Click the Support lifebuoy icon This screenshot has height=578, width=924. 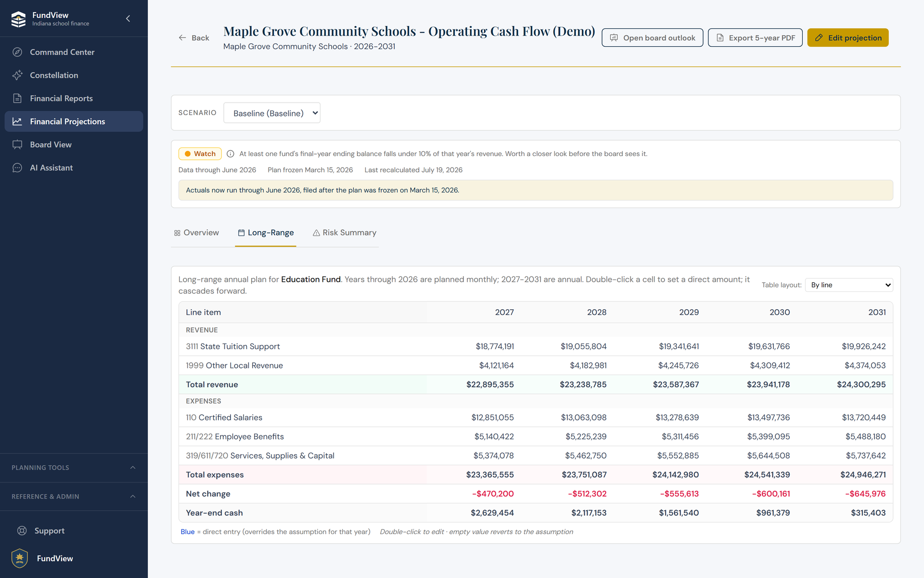tap(22, 531)
